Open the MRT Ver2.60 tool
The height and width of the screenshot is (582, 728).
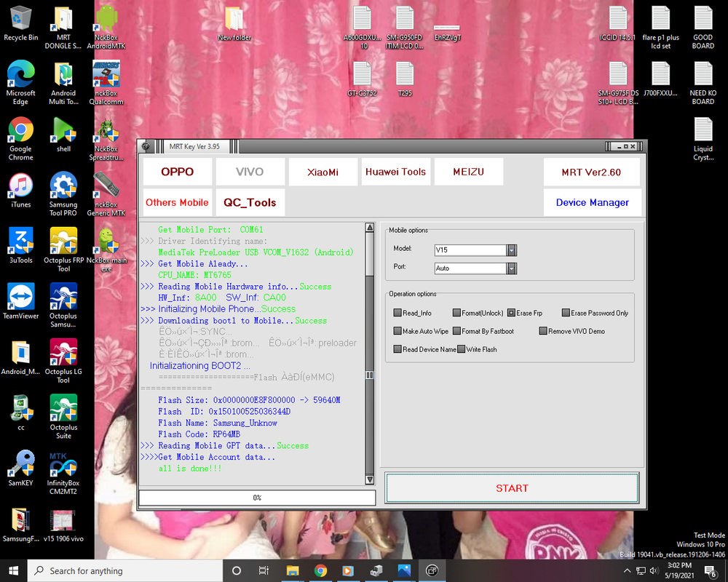tap(591, 172)
